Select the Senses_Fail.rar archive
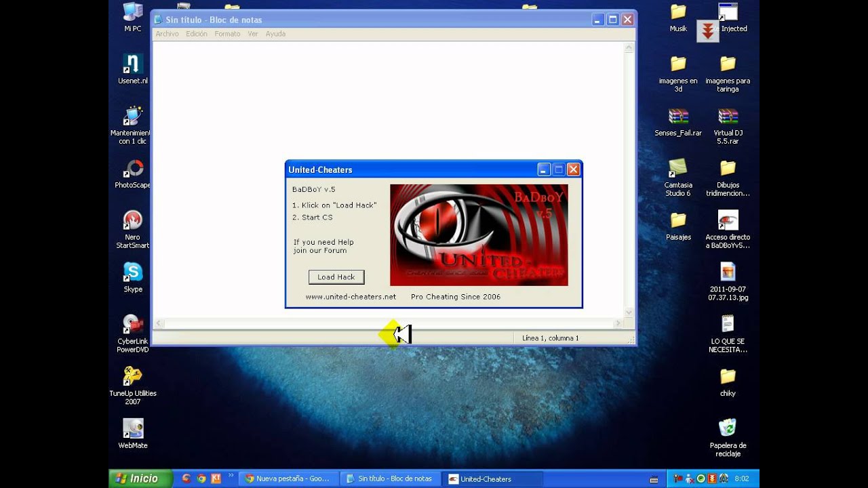This screenshot has width=868, height=488. pos(678,122)
